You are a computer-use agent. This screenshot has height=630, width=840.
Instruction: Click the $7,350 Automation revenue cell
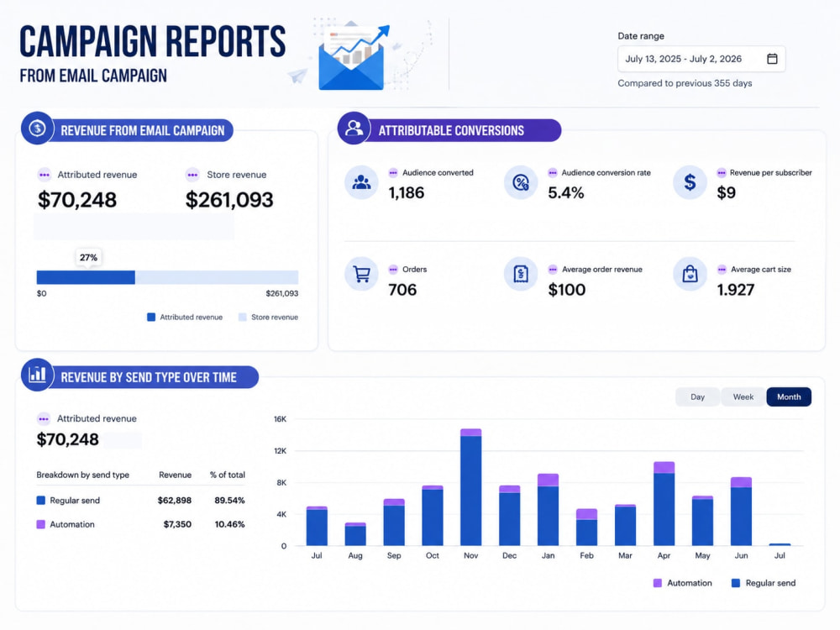pyautogui.click(x=177, y=524)
